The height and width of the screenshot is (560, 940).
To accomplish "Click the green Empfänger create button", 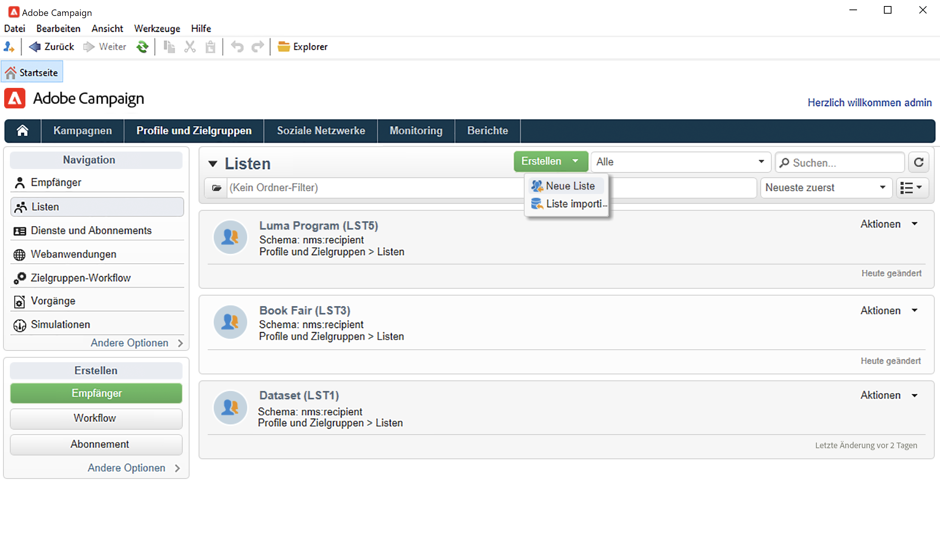I will pos(96,393).
